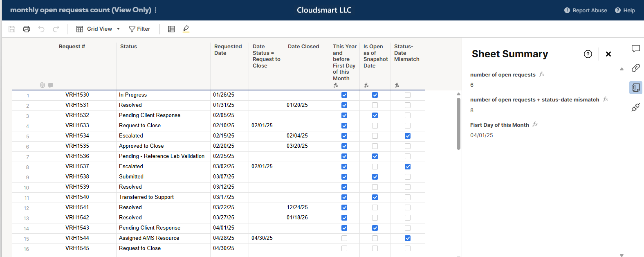The height and width of the screenshot is (257, 644).
Task: Select the Status column header
Action: click(163, 65)
